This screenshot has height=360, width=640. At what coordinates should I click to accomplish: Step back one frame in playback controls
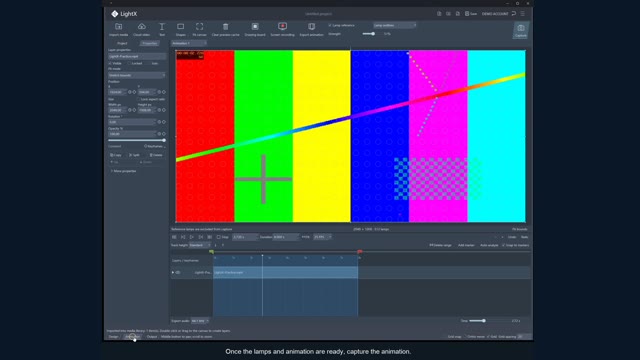point(183,237)
